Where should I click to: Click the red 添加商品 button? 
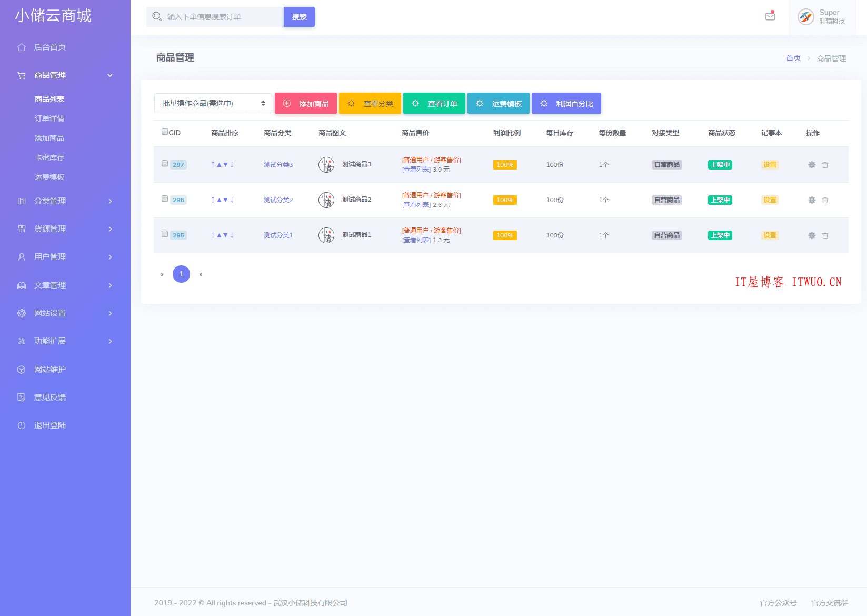[x=306, y=103]
